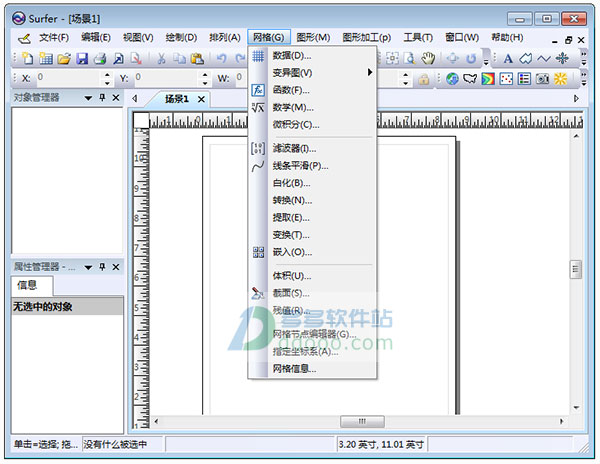The image size is (600, 464).
Task: Click the Open folder icon
Action: 64,59
